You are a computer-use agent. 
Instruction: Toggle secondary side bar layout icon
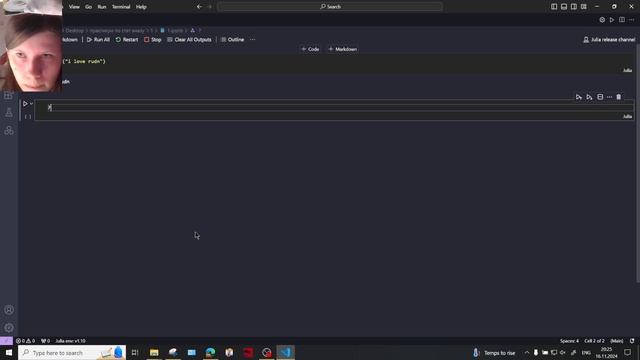(573, 7)
